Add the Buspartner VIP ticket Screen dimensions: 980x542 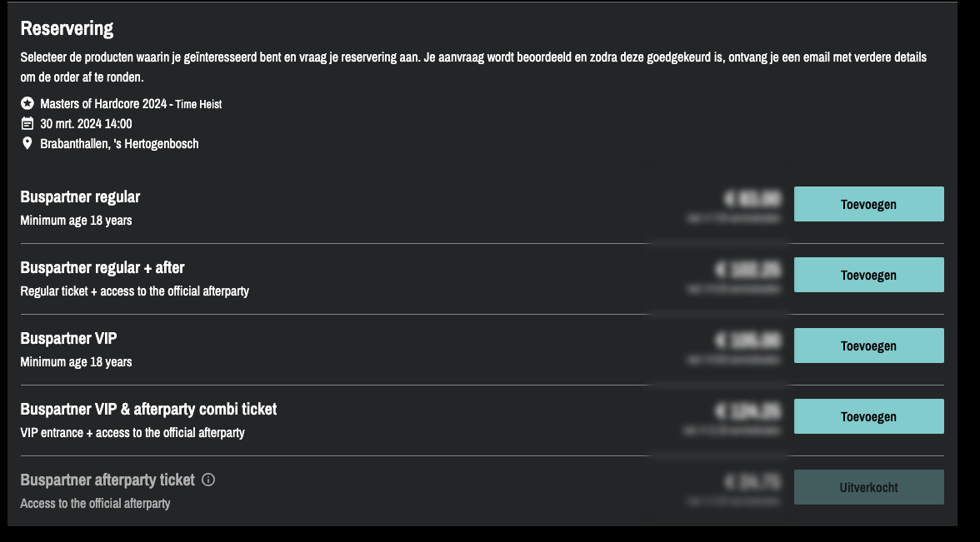868,346
